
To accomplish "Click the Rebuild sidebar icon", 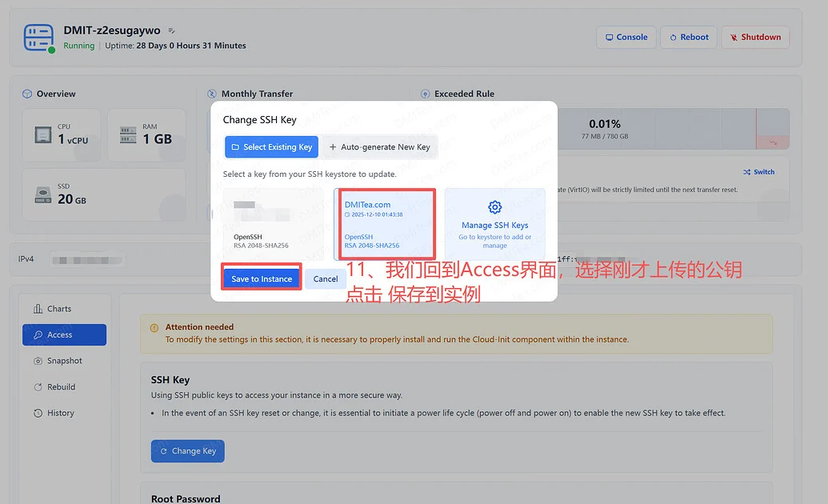I will [x=38, y=387].
